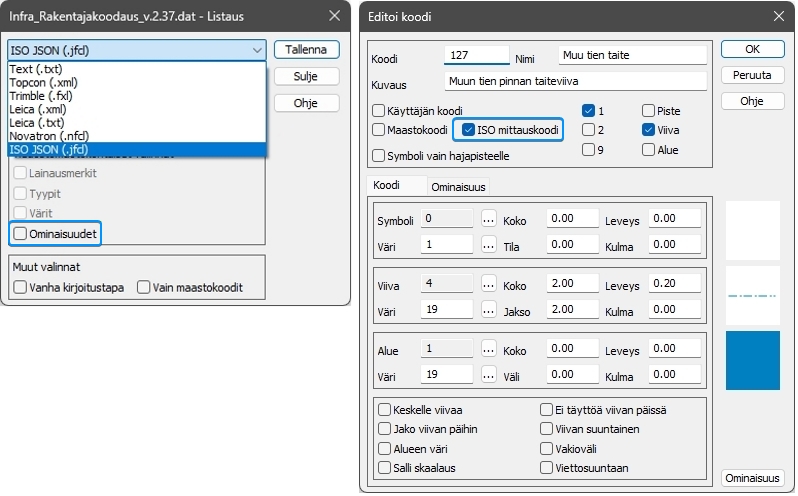The width and height of the screenshot is (798, 496).
Task: Enable the Ominaisuudet checkbox
Action: (x=21, y=233)
